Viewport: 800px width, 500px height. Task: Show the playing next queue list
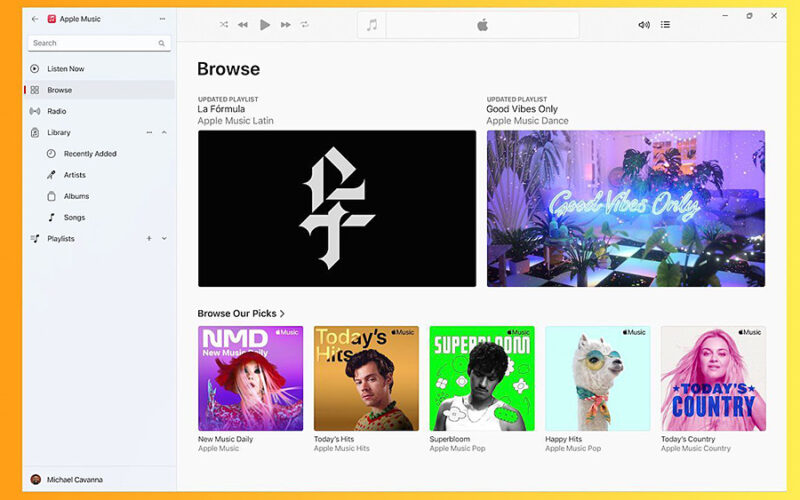pyautogui.click(x=665, y=24)
